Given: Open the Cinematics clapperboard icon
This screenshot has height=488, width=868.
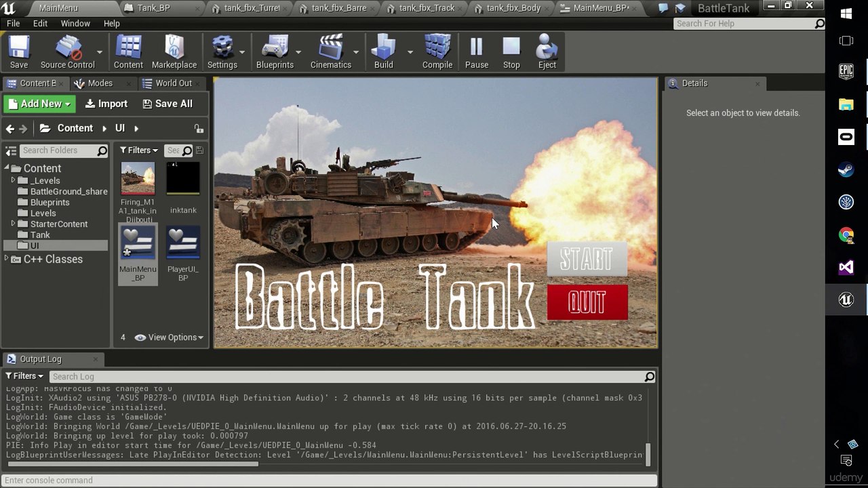Looking at the screenshot, I should coord(331,52).
